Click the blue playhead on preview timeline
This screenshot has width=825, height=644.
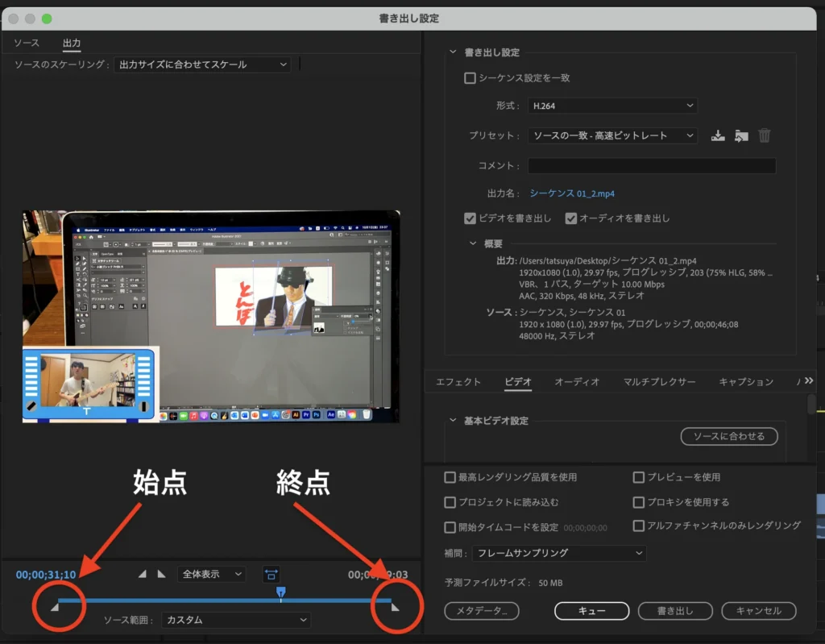point(280,592)
